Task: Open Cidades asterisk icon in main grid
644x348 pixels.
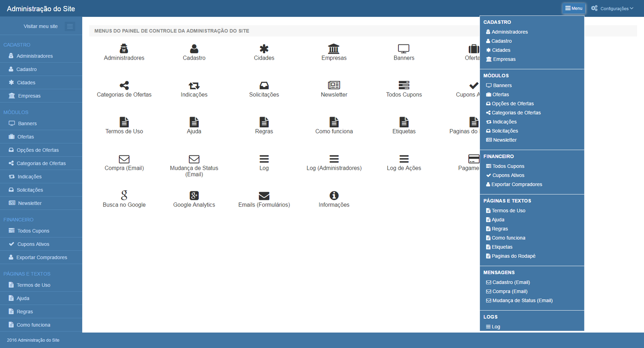Action: (x=264, y=49)
